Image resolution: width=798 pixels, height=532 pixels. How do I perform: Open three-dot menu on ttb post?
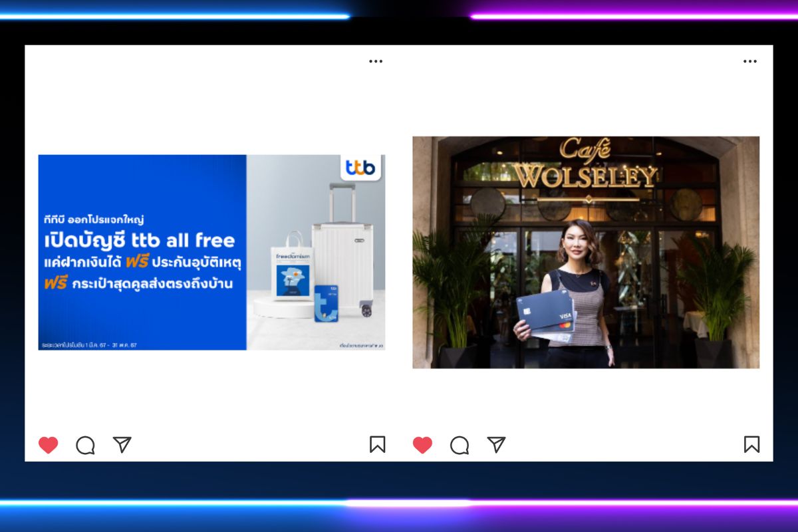click(x=376, y=61)
